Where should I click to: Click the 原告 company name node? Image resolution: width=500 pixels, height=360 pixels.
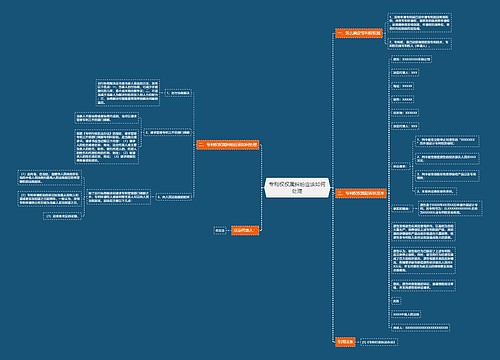point(412,59)
